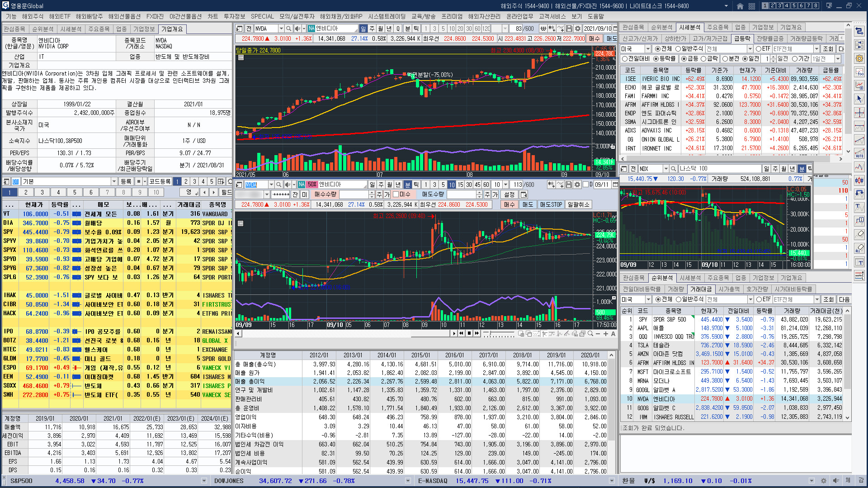Select the 분전 radio option

[x=725, y=59]
